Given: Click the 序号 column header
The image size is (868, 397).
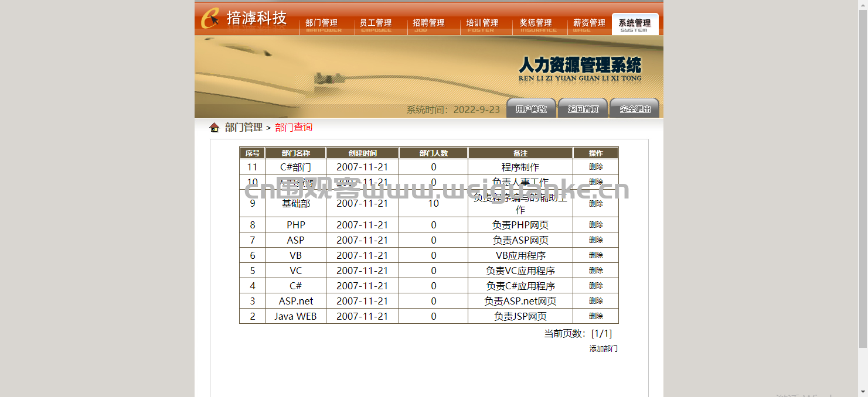Looking at the screenshot, I should coord(253,153).
